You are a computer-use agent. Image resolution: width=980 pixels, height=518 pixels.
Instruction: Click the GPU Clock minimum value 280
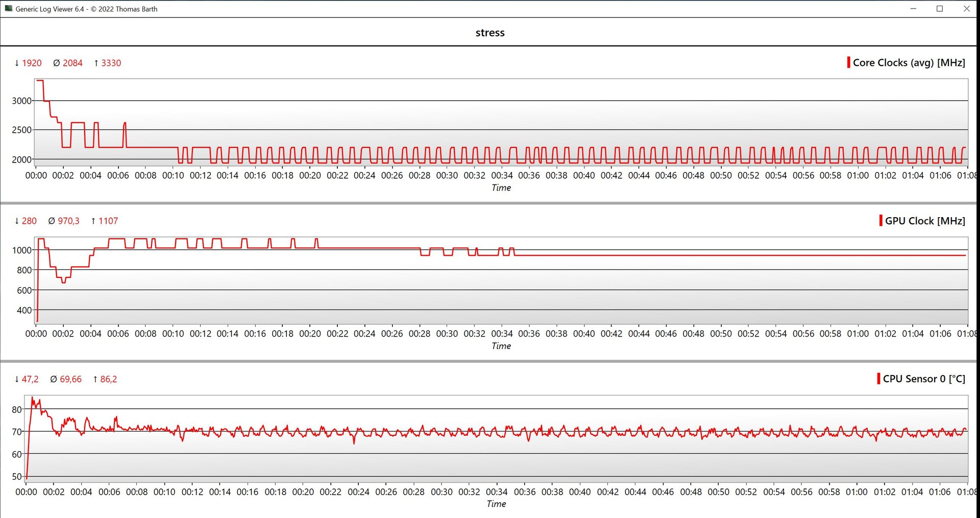(x=29, y=221)
